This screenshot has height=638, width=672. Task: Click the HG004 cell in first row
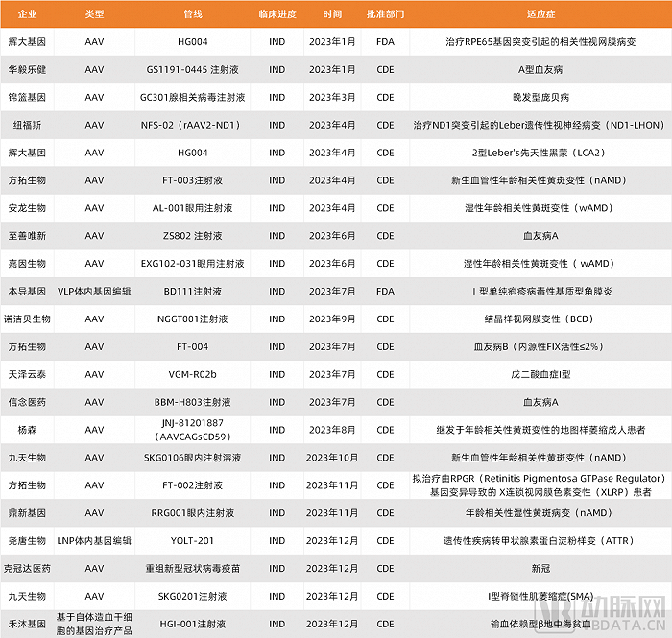pyautogui.click(x=192, y=42)
